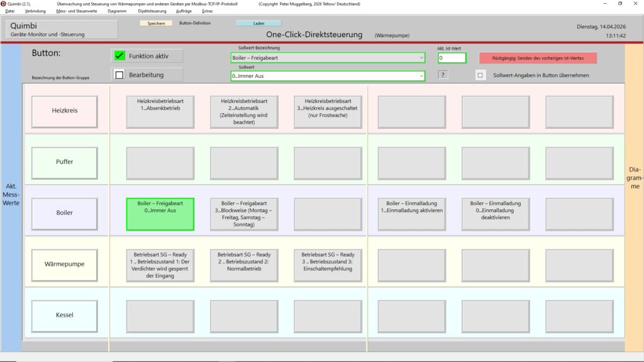644x362 pixels.
Task: Open the Sollwert dropdown showing '0..Immer Aus'
Action: coord(421,76)
